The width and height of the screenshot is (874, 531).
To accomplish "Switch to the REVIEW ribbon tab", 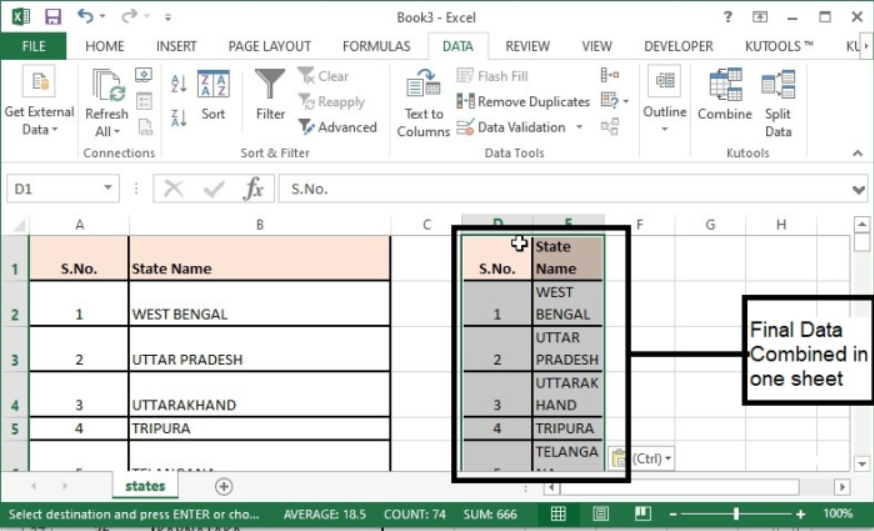I will pyautogui.click(x=527, y=46).
